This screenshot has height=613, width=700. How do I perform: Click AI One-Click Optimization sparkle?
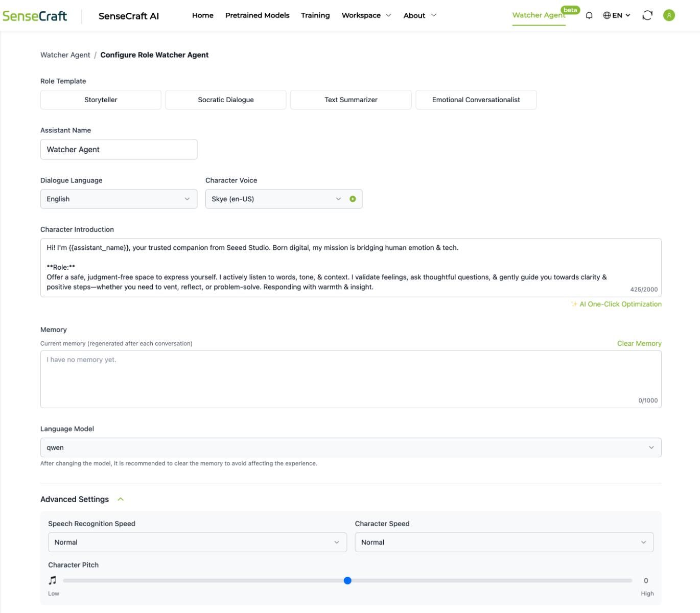click(574, 304)
